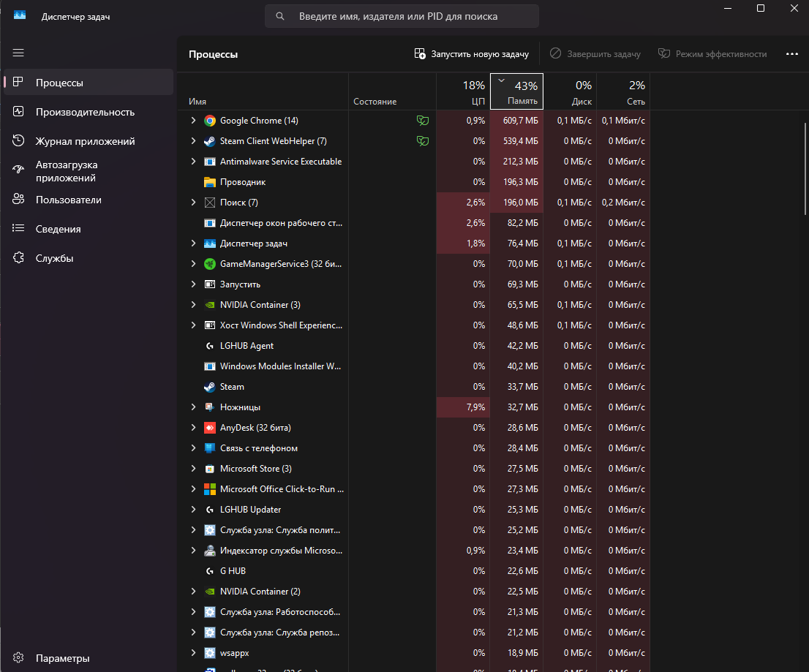Sort by the Сеть column header
Viewport: 809px width, 672px height.
pos(623,91)
